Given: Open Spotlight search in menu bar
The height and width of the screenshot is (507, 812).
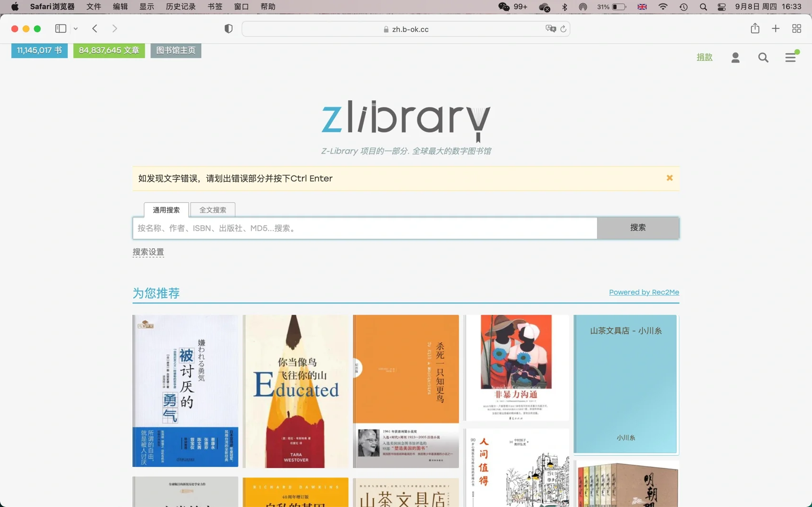Looking at the screenshot, I should pos(703,7).
